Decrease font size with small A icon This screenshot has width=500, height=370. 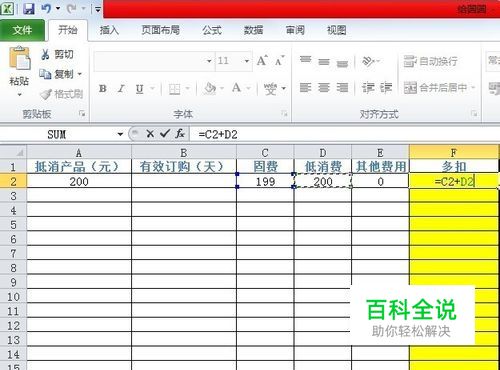[x=279, y=61]
